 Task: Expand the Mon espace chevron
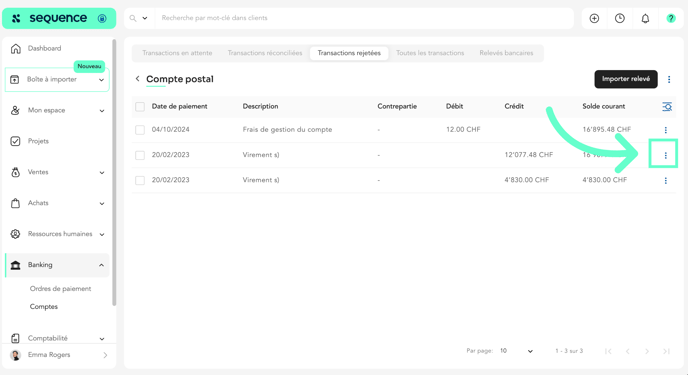tap(102, 111)
